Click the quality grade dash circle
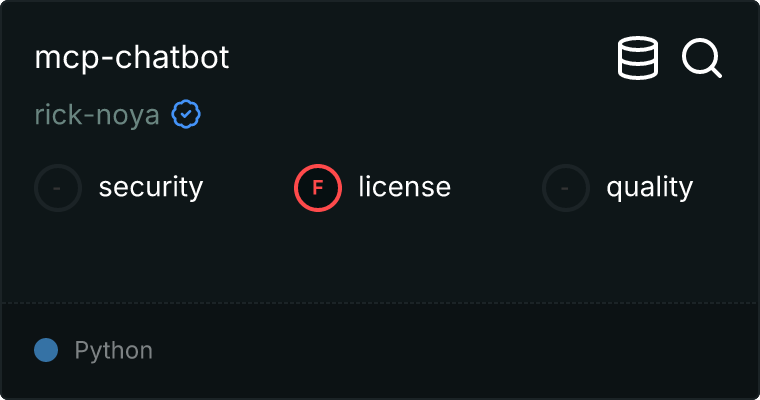The height and width of the screenshot is (400, 760). click(x=566, y=187)
